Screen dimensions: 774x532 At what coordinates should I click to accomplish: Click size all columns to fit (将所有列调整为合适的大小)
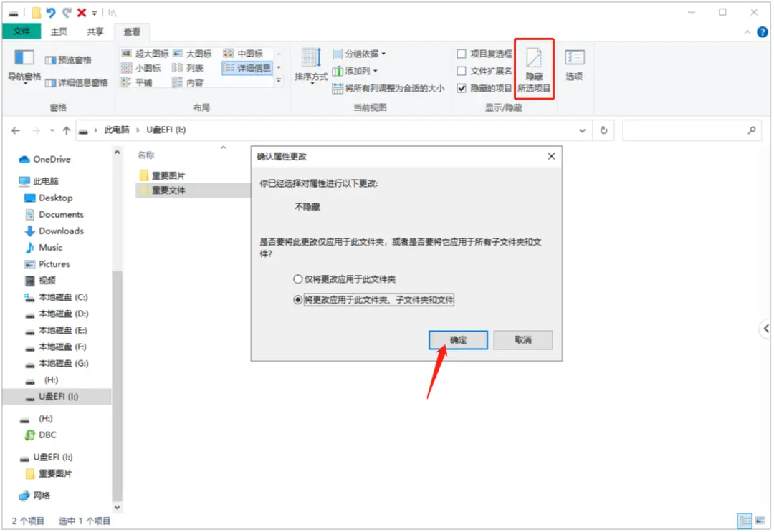pyautogui.click(x=388, y=88)
